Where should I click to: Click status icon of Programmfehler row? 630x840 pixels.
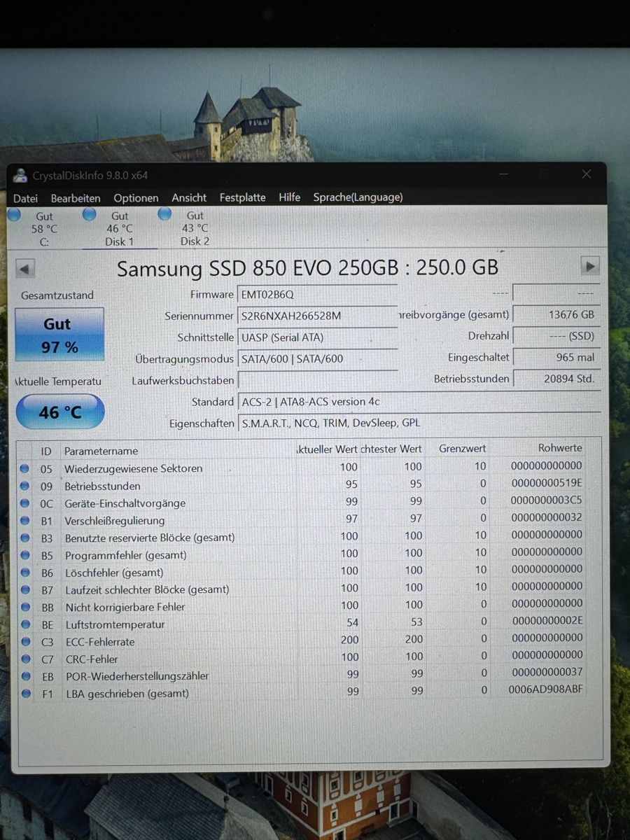pyautogui.click(x=25, y=555)
